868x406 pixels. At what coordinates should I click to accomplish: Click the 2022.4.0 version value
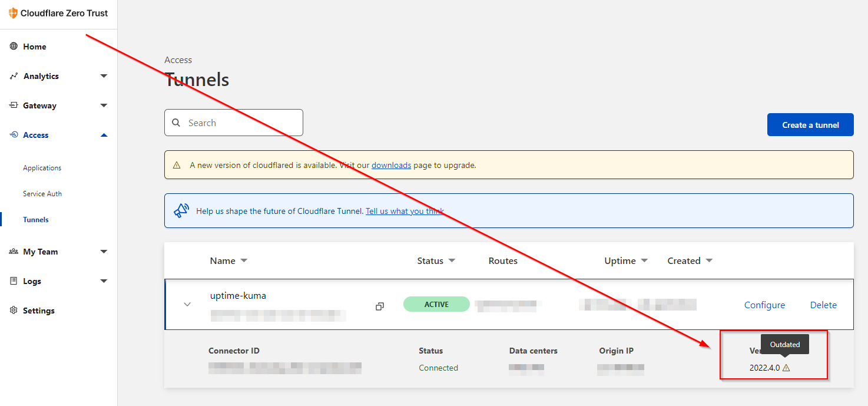coord(764,368)
